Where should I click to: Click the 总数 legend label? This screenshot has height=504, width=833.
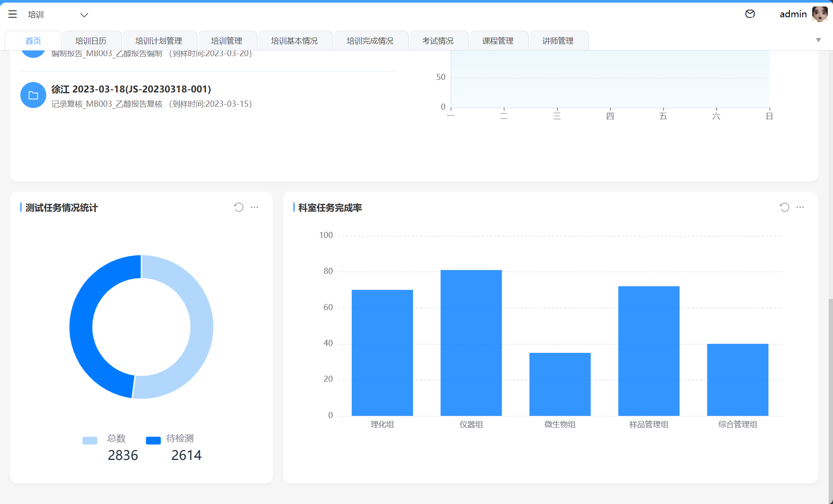point(116,438)
